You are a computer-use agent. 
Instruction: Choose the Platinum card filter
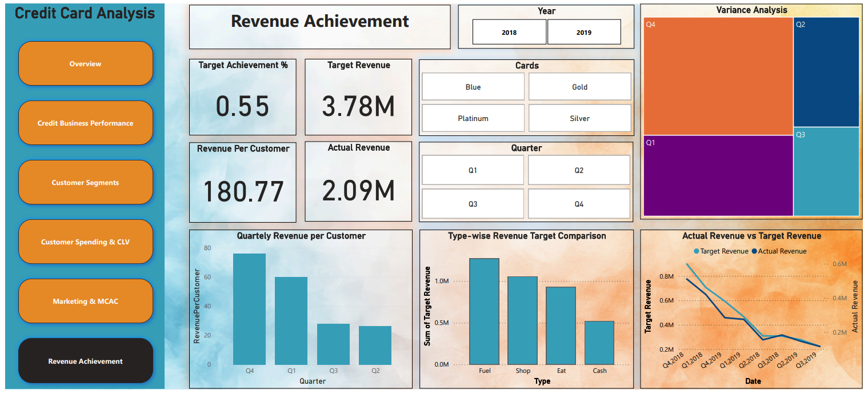tap(473, 118)
